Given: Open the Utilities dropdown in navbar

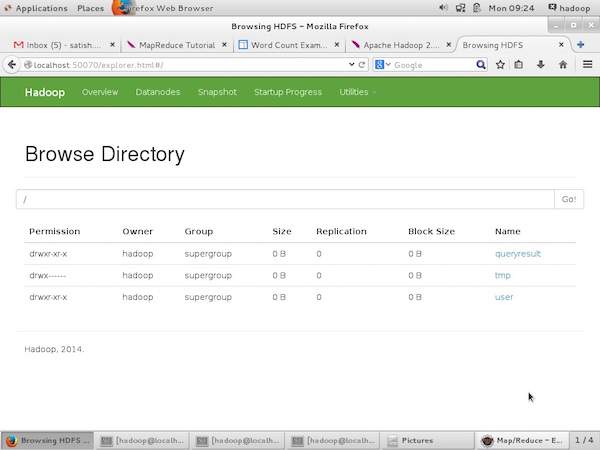Looking at the screenshot, I should point(357,92).
